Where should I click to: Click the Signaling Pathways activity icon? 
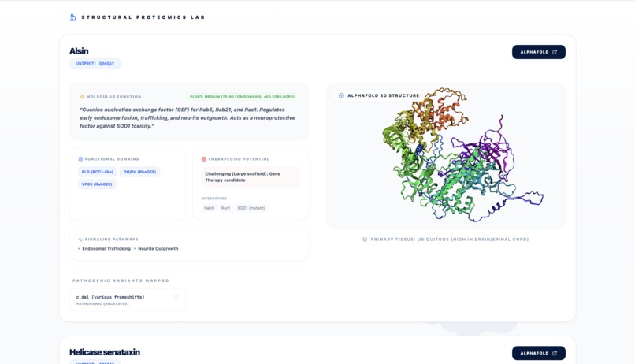tap(80, 240)
